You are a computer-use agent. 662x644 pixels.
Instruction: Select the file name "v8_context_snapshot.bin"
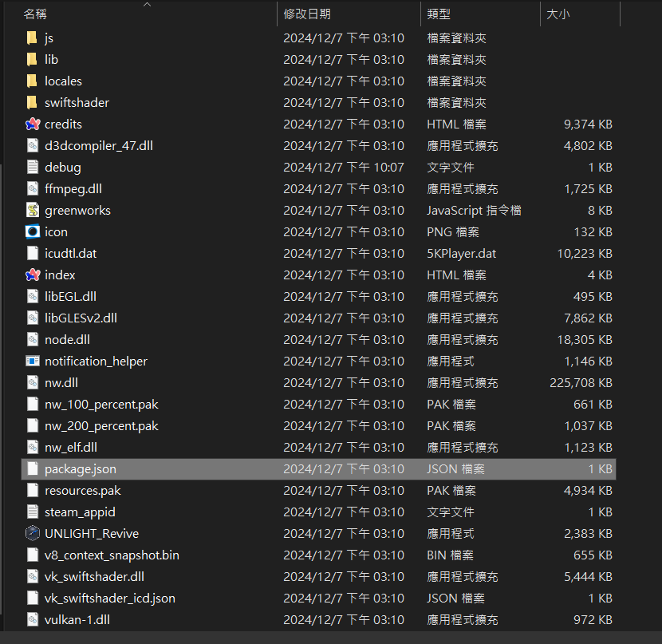(112, 555)
